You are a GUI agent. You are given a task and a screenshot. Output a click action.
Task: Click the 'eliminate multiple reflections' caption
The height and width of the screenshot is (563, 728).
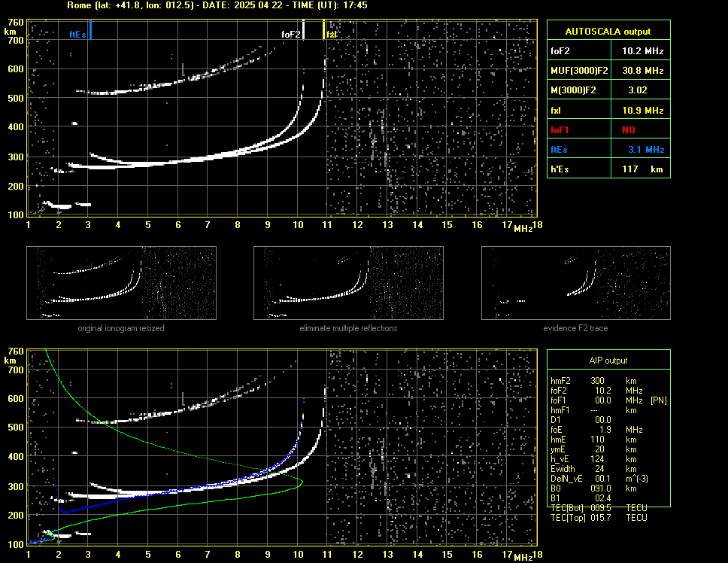click(348, 328)
